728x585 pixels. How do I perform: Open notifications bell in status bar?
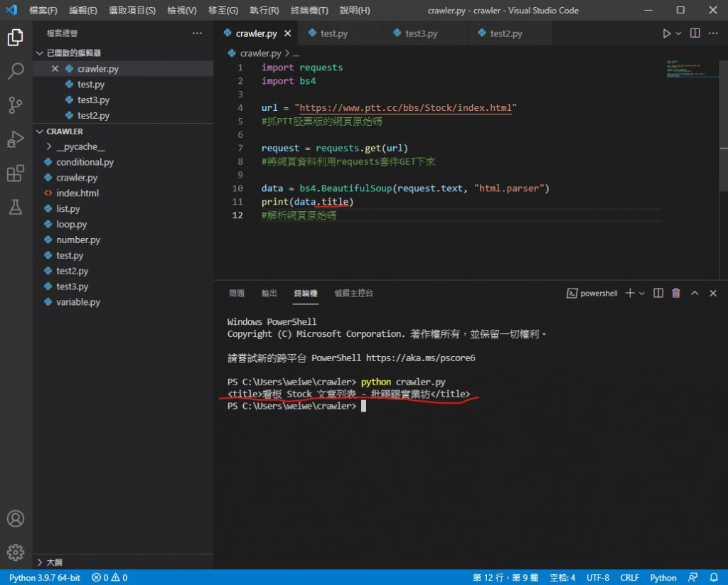pyautogui.click(x=714, y=577)
